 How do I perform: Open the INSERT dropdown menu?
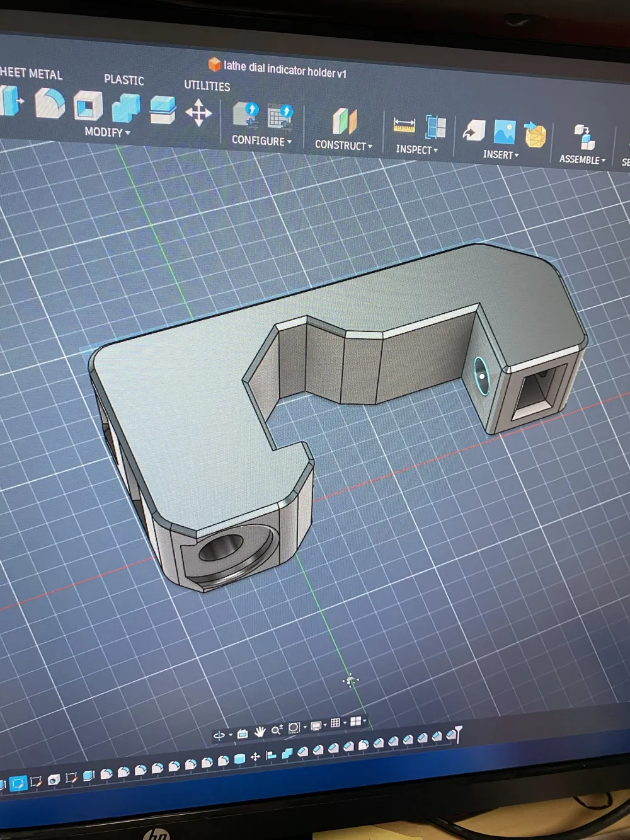(x=501, y=154)
